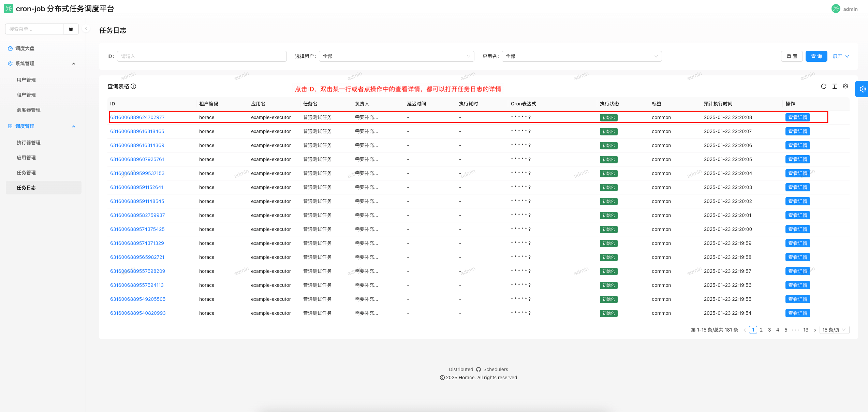Viewport: 868px width, 412px height.
Task: Open the floating theme settings gear
Action: point(863,89)
